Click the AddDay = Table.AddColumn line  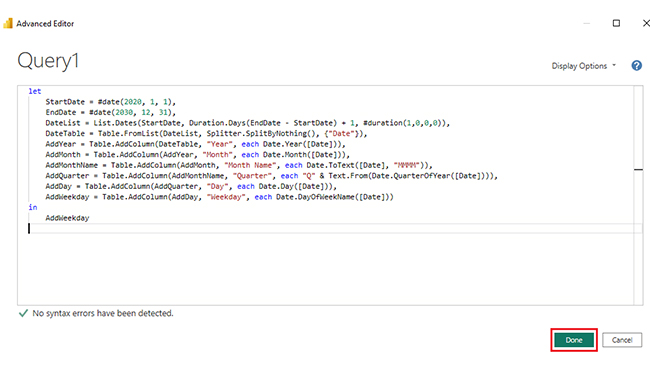191,186
